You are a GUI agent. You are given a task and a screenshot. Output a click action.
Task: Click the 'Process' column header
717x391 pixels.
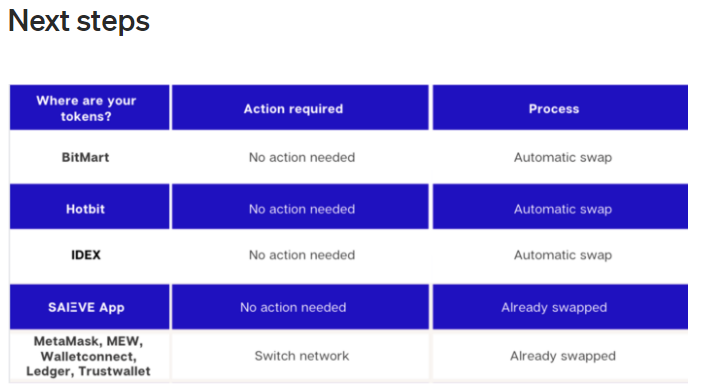[560, 107]
